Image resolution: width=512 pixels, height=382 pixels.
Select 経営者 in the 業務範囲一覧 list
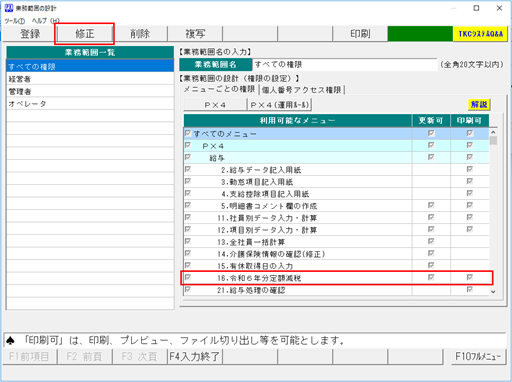point(90,79)
